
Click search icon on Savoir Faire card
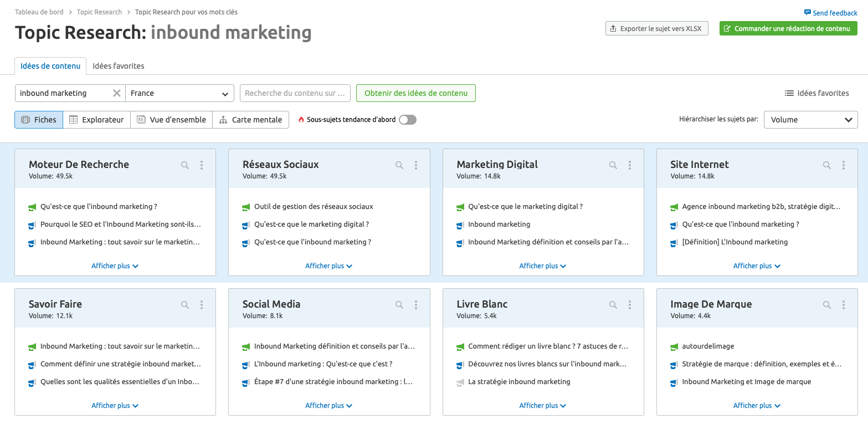[185, 305]
